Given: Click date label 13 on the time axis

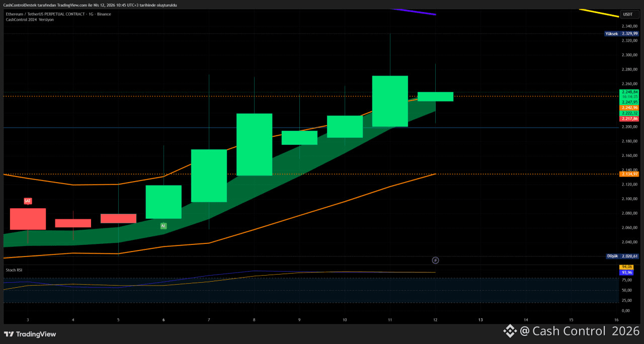Looking at the screenshot, I should [480, 320].
